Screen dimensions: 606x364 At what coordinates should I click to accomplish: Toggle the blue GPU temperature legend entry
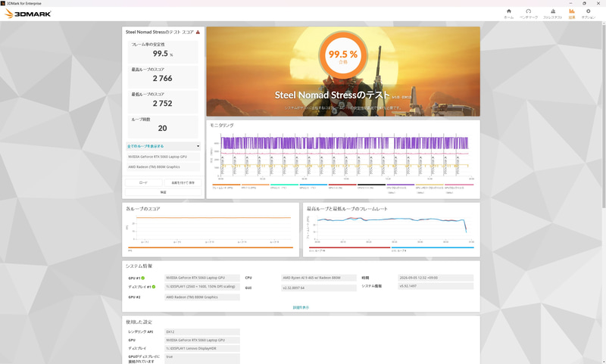pyautogui.click(x=314, y=186)
